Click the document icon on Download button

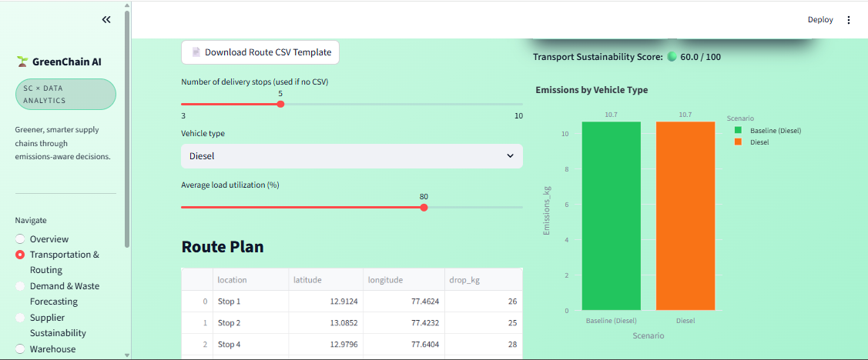[196, 52]
